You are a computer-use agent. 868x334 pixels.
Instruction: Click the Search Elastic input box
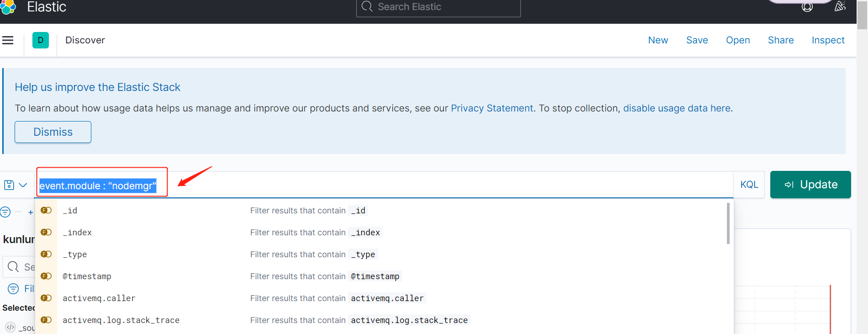(x=438, y=7)
